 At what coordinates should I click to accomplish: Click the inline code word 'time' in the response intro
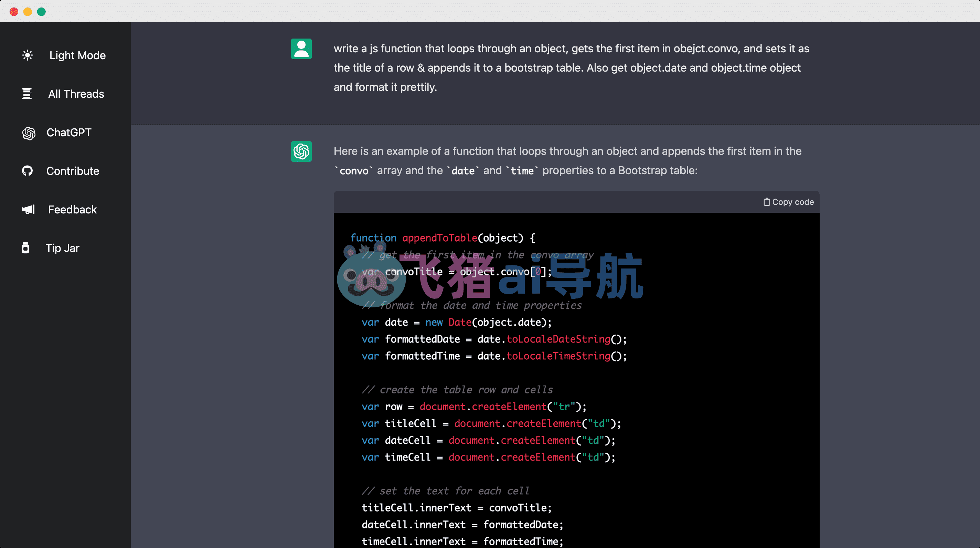click(x=522, y=171)
